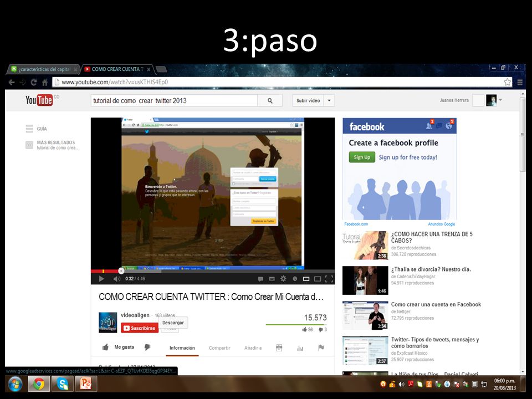
Task: Select the Añadir a tab
Action: [x=253, y=348]
